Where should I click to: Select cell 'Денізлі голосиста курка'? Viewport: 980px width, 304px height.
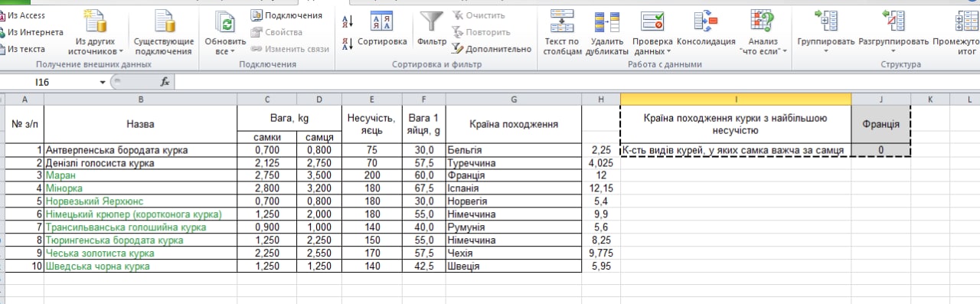point(140,163)
